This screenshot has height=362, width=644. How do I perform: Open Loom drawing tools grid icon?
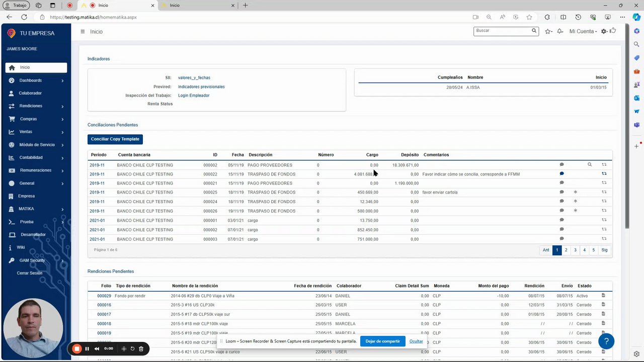[x=124, y=348]
